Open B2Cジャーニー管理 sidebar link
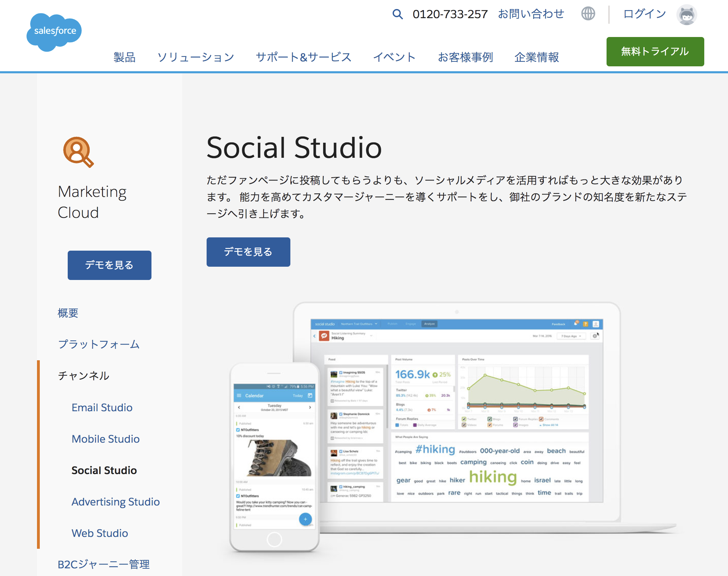The width and height of the screenshot is (728, 576). tap(104, 564)
